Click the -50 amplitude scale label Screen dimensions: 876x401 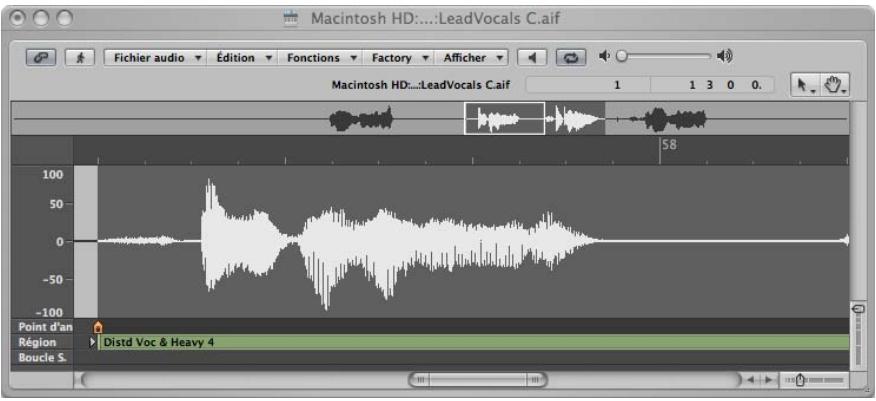pos(53,279)
